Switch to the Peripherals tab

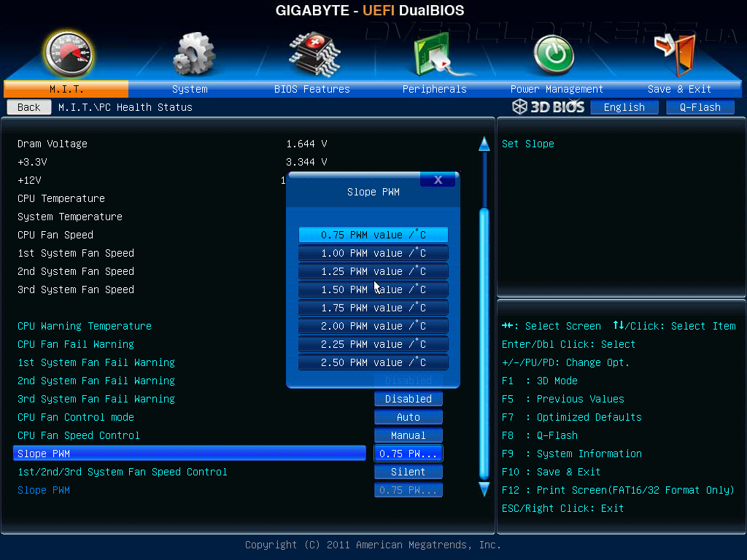pyautogui.click(x=435, y=89)
